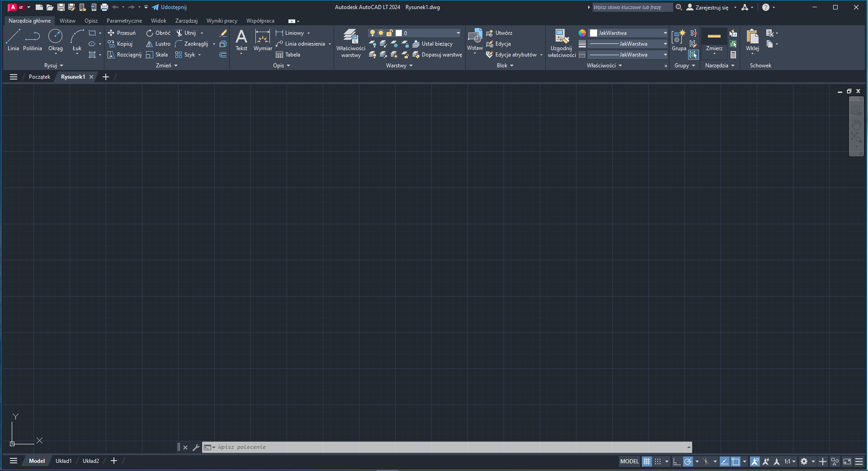Click the keyword search field in title bar
The height and width of the screenshot is (471, 868).
click(x=632, y=7)
